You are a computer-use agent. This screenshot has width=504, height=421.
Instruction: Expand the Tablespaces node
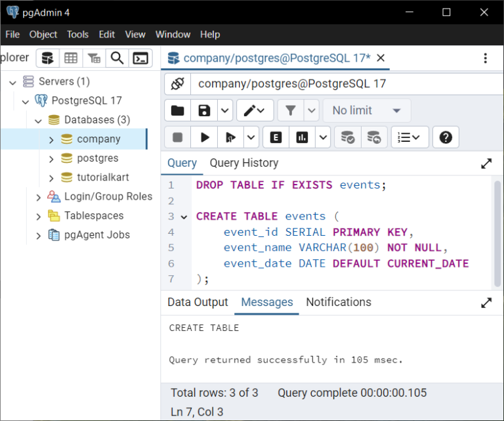pyautogui.click(x=38, y=217)
